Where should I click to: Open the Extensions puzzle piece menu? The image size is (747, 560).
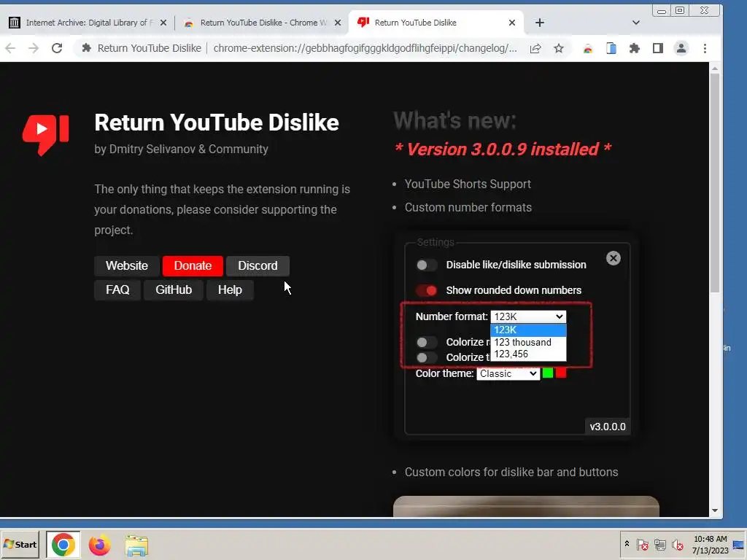tap(635, 48)
